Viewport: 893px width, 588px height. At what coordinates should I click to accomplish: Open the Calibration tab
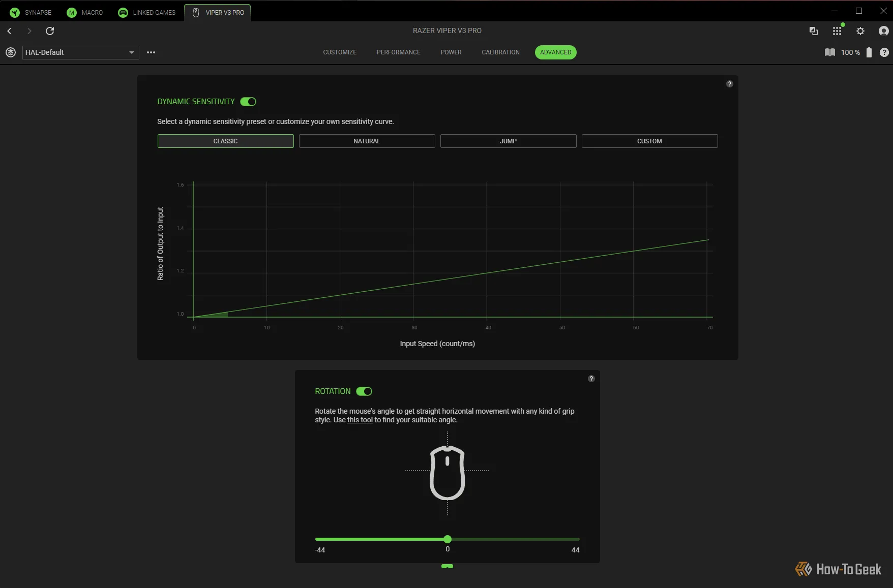click(x=501, y=52)
